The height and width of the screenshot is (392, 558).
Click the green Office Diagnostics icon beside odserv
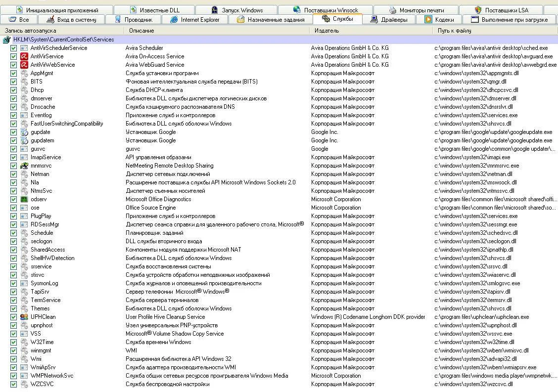coord(24,199)
